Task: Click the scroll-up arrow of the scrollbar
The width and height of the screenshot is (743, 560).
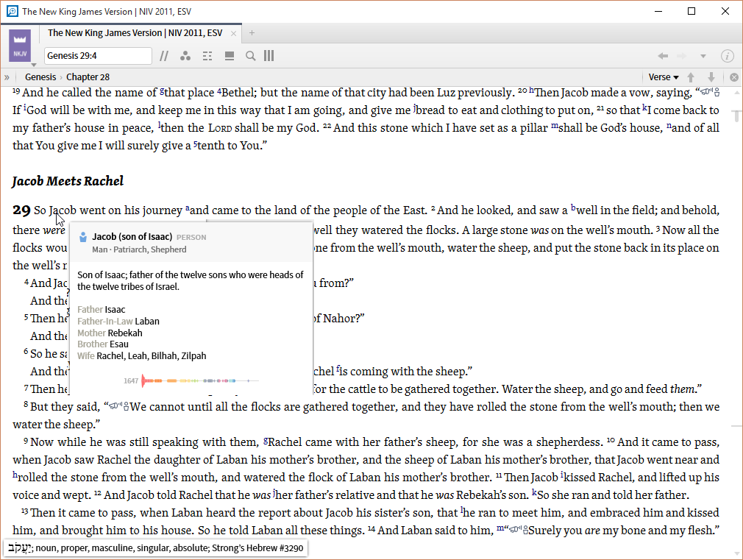Action: point(736,93)
